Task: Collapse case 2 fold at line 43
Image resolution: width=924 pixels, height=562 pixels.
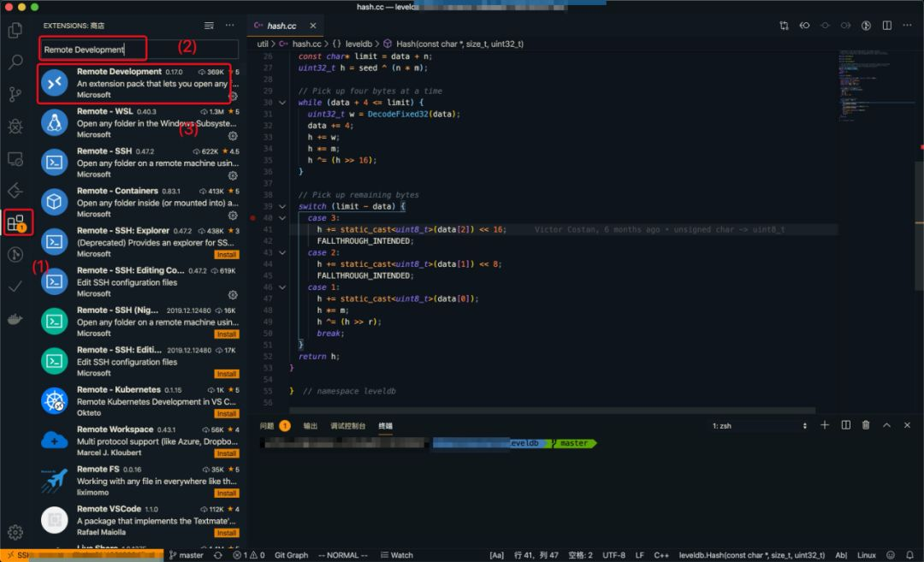Action: (x=282, y=252)
